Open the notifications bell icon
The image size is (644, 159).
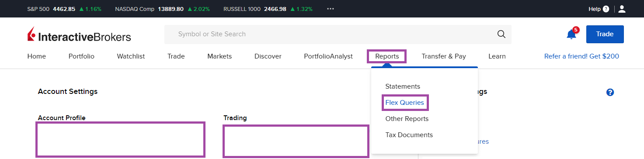coord(571,34)
